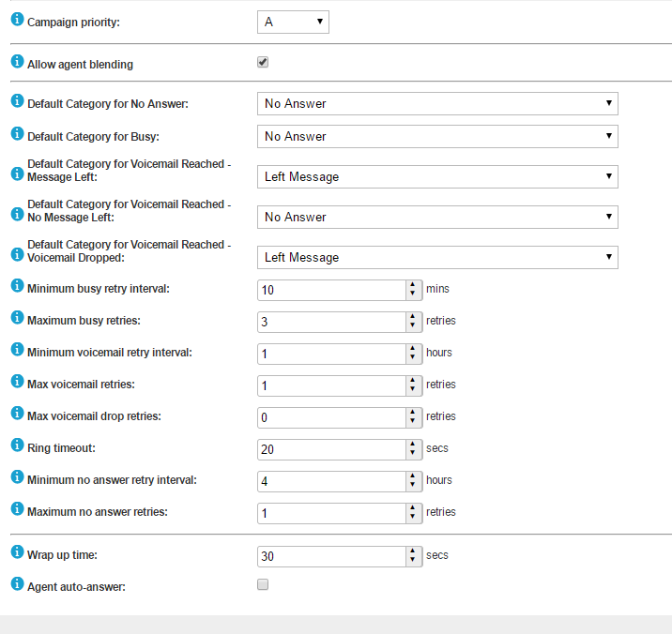Click info icon next to Agent auto-answer
Screen dimensions: 672x634
coord(17,584)
